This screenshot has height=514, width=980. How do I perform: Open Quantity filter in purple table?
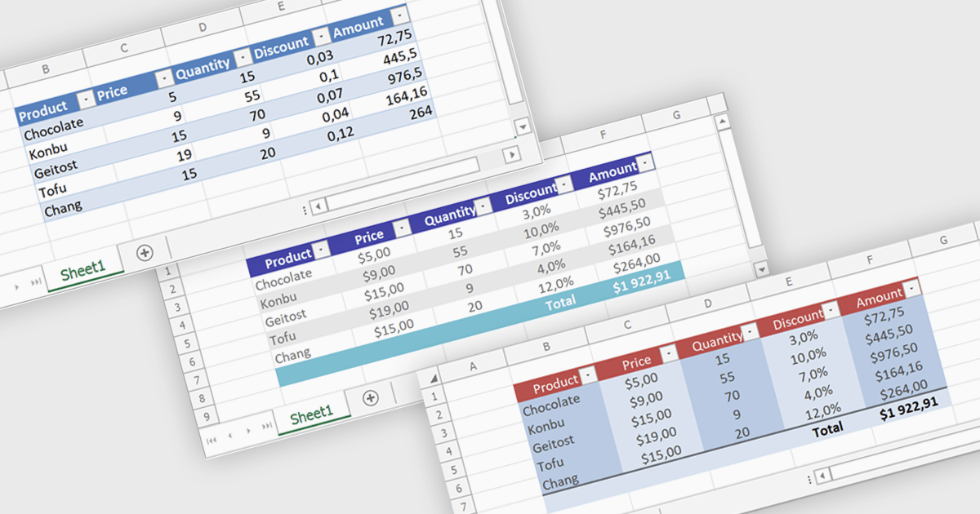point(483,207)
